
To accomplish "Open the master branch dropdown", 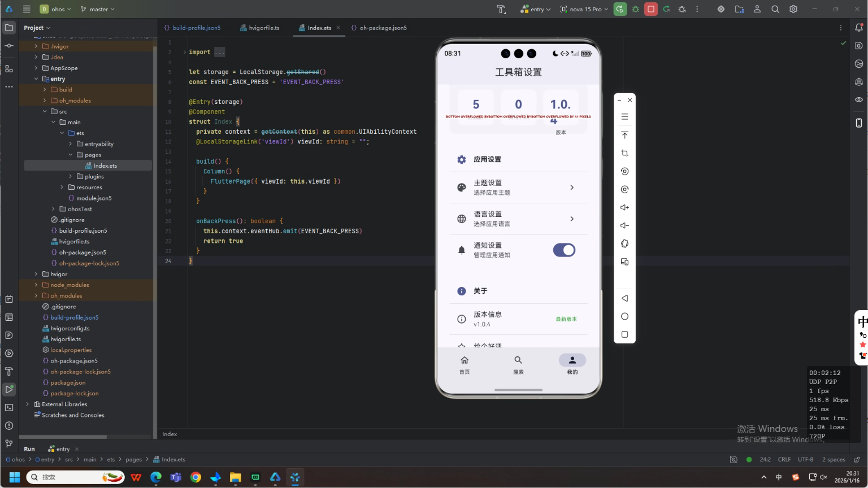I will 97,9.
